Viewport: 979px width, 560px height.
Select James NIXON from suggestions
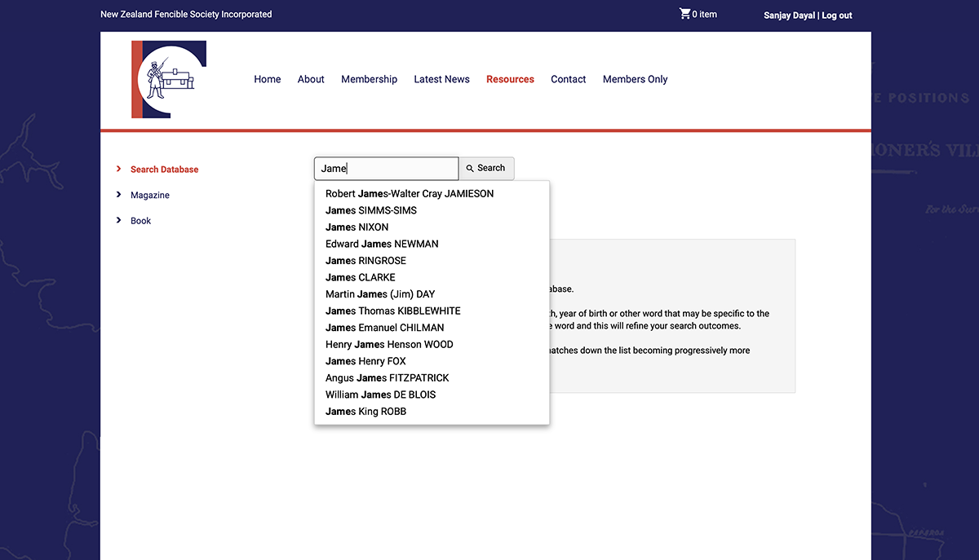[357, 227]
